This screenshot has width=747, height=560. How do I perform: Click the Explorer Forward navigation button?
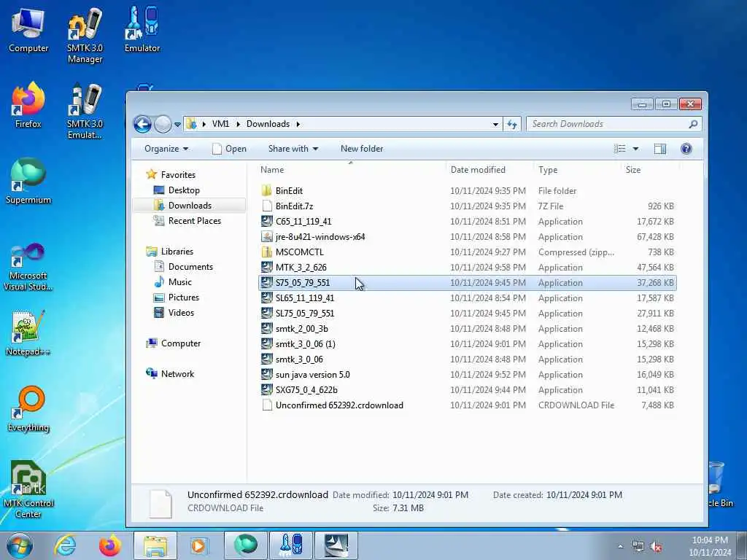pos(163,124)
